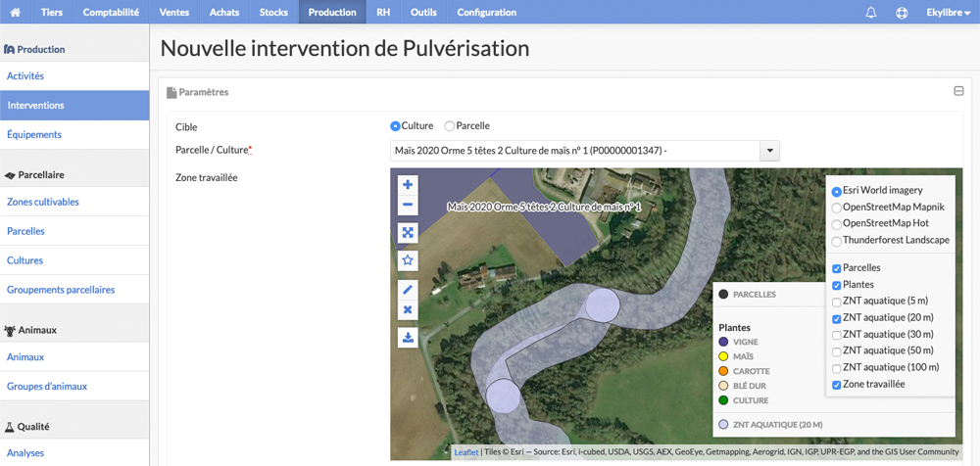Open the Stocks menu
Image resolution: width=980 pixels, height=466 pixels.
tap(273, 12)
